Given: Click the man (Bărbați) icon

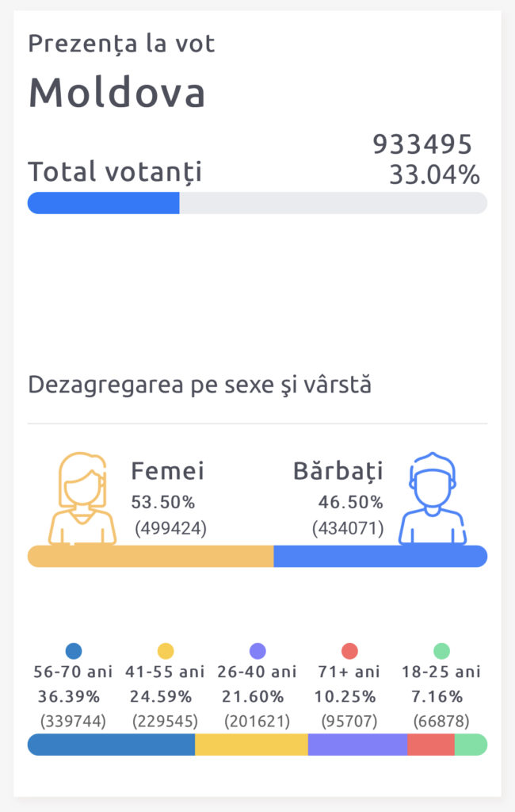Looking at the screenshot, I should 433,500.
